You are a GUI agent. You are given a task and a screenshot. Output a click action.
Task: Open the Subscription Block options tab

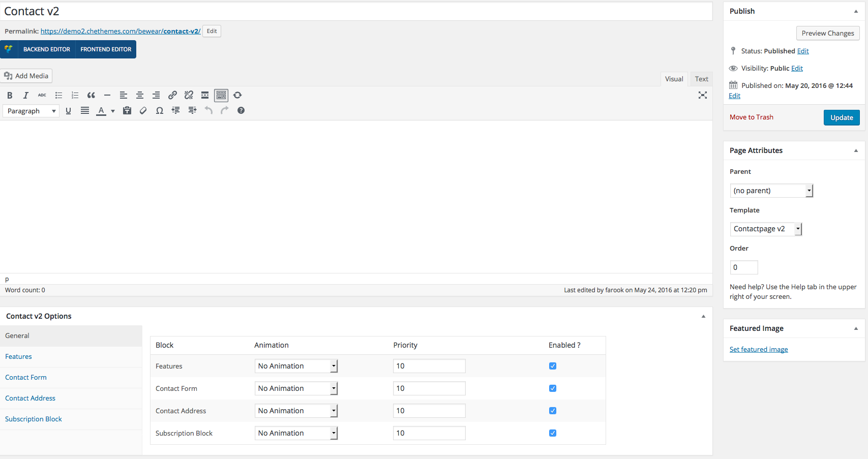[71, 419]
